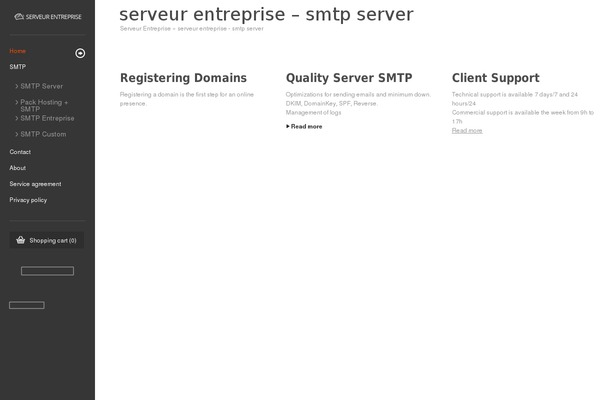
Task: Select SMTP Server submenu entry
Action: (41, 86)
